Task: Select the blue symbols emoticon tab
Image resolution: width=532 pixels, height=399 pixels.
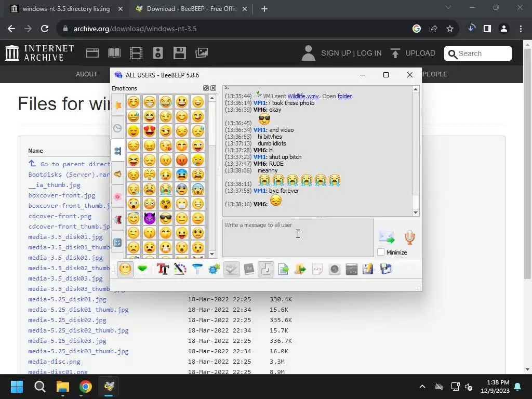Action: pos(118,242)
